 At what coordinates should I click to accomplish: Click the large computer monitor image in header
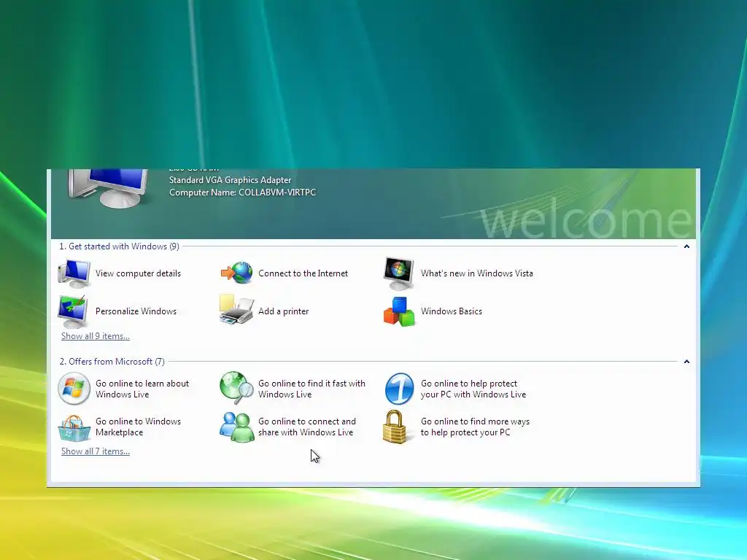tap(108, 189)
